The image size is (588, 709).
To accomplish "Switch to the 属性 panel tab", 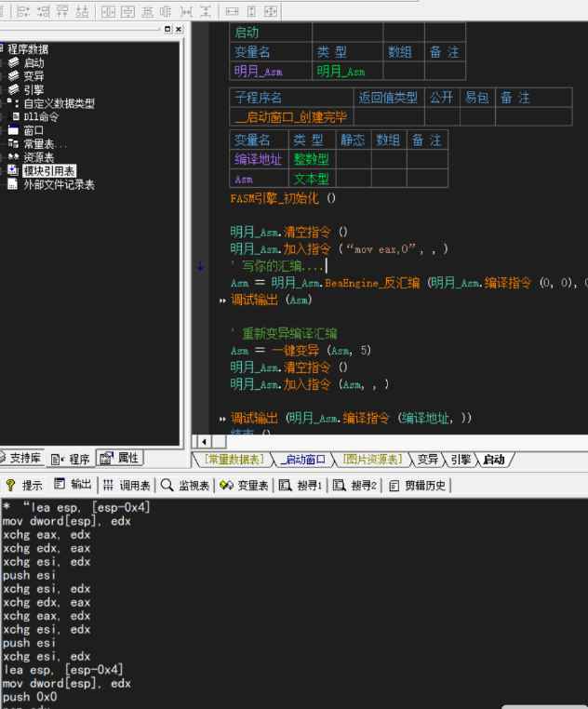I will point(120,458).
